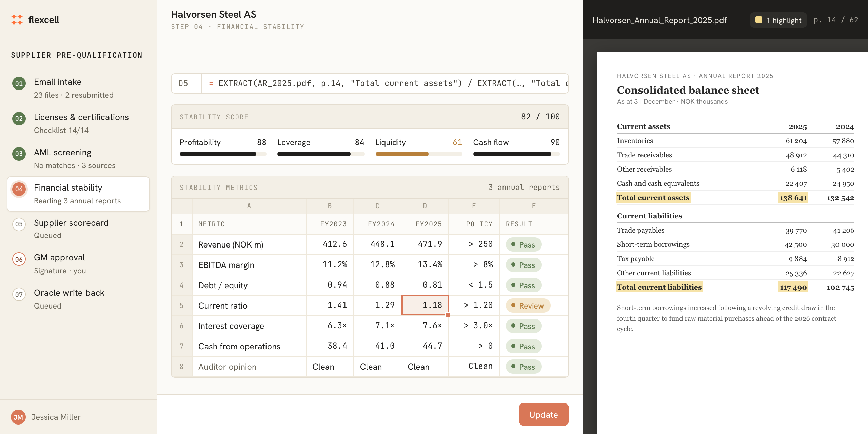Click the Profitability score progress bar
This screenshot has height=434, width=868.
[223, 154]
